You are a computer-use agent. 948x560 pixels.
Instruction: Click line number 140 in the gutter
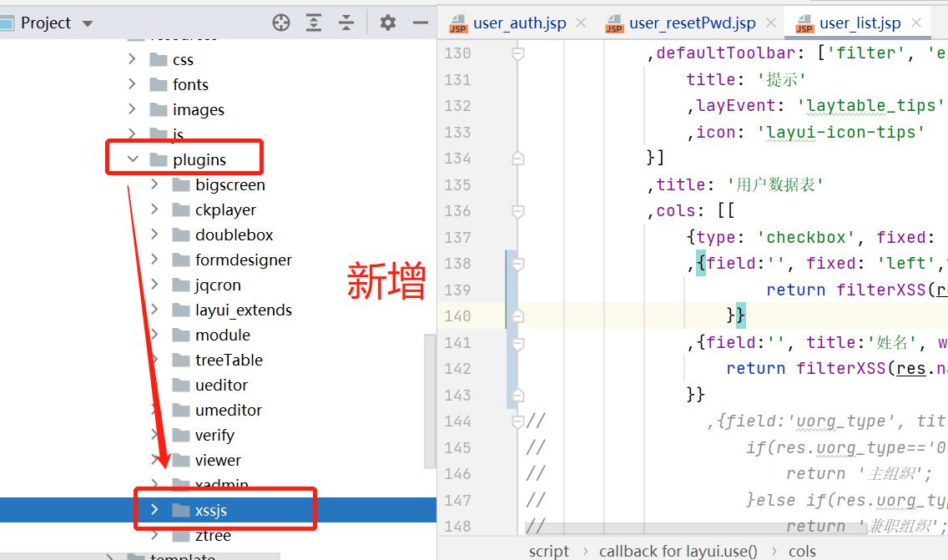(x=457, y=315)
